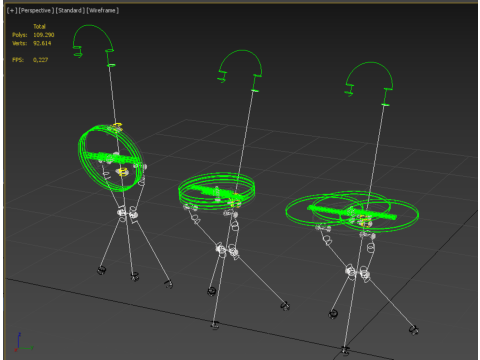Select the green arc control above left rig
Screen dimensions: 480x360
point(94,46)
